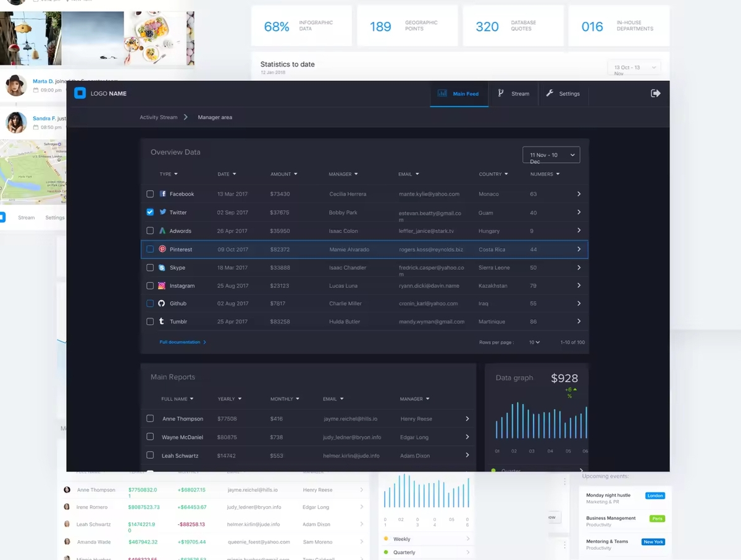Check the Adwords row checkbox

click(150, 231)
